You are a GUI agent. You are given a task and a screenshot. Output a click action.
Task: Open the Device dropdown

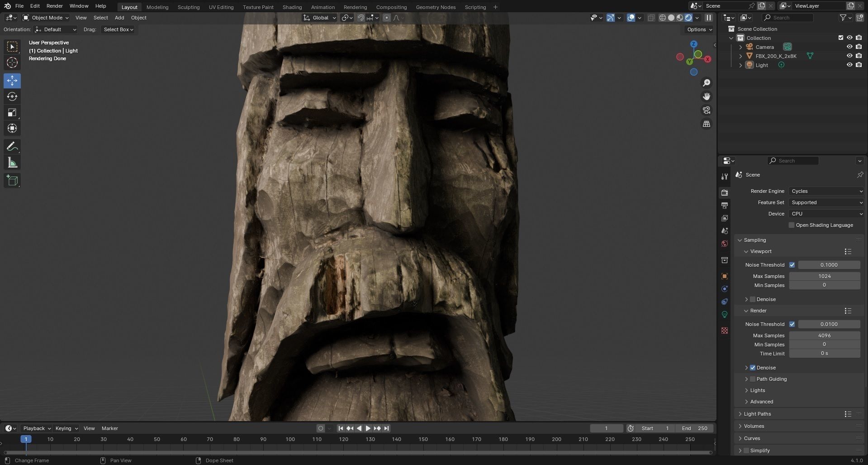[x=826, y=214]
